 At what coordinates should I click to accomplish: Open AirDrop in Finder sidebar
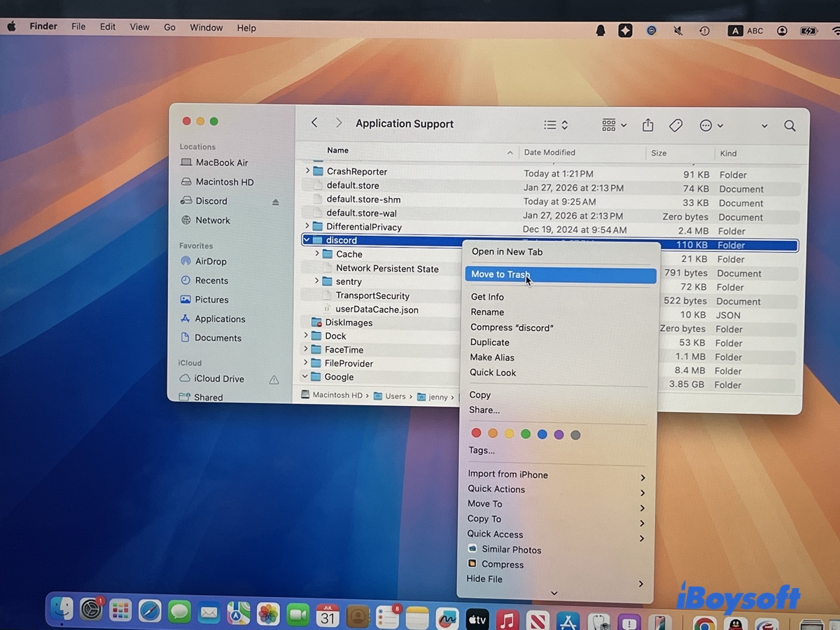click(211, 261)
